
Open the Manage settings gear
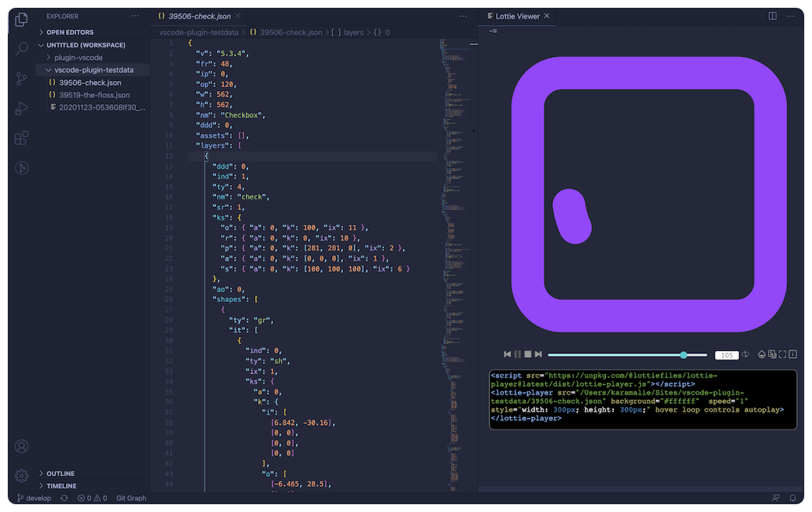[x=21, y=476]
